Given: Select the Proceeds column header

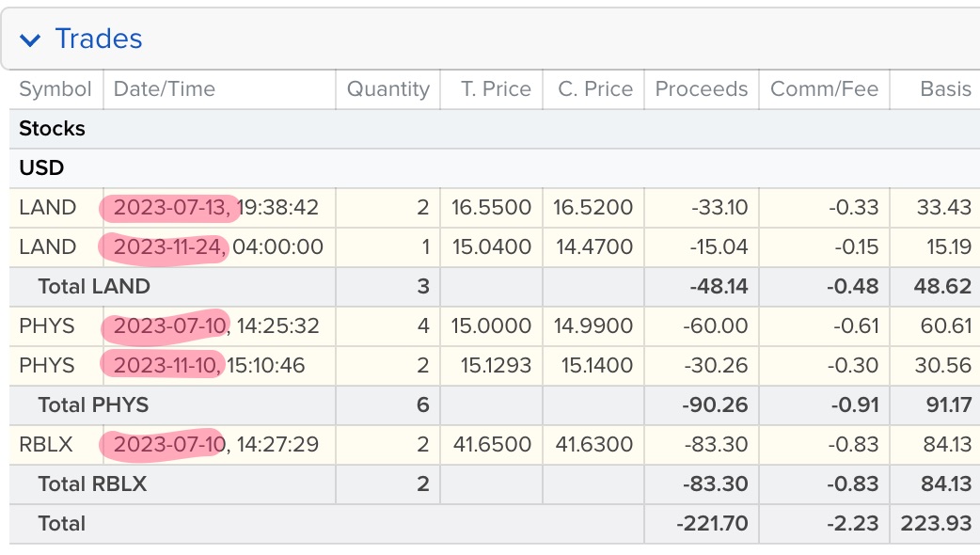Looking at the screenshot, I should [702, 88].
